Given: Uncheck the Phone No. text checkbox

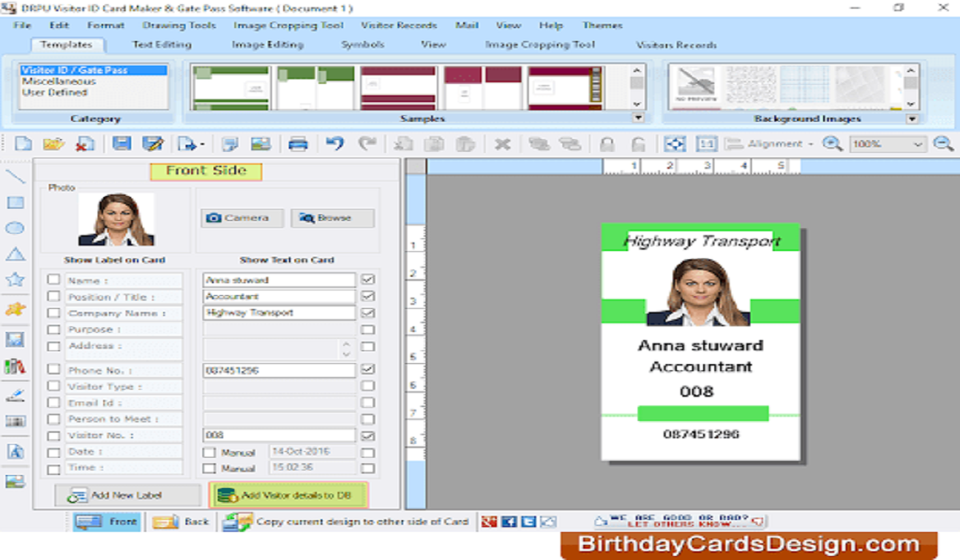Looking at the screenshot, I should click(x=367, y=370).
